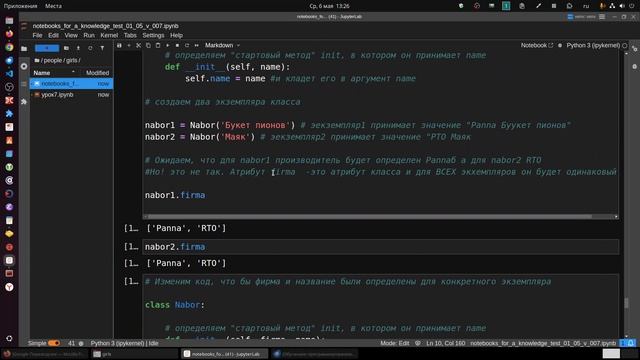Restart the kernel with the circular arrow icon
The image size is (640, 360).
coord(187,45)
